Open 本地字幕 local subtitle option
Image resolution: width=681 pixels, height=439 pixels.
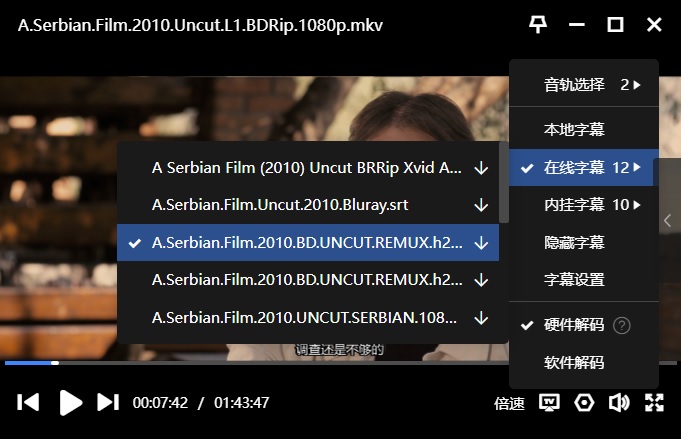[x=574, y=130]
